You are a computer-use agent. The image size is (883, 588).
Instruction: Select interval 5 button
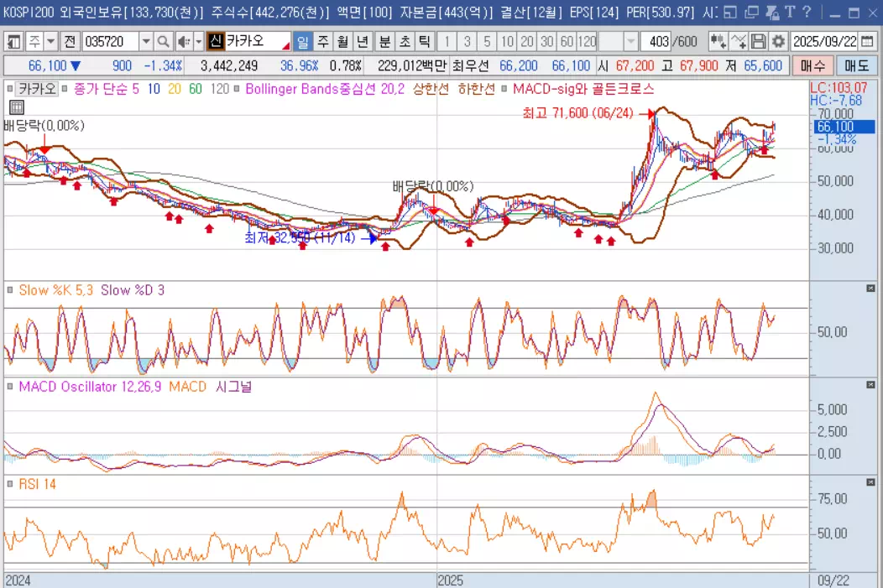[x=487, y=42]
